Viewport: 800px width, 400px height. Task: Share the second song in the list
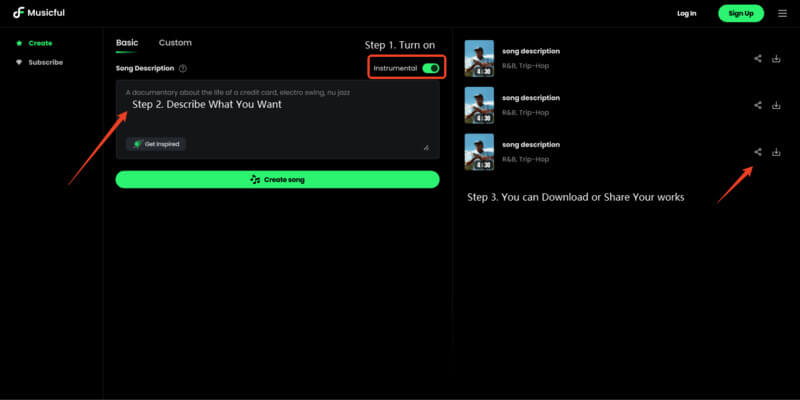758,105
